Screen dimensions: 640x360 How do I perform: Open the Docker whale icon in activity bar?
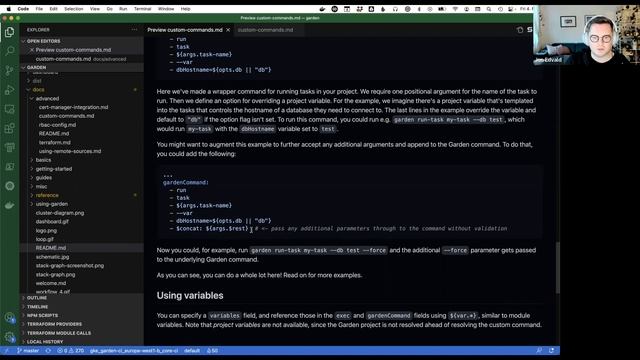(x=9, y=205)
